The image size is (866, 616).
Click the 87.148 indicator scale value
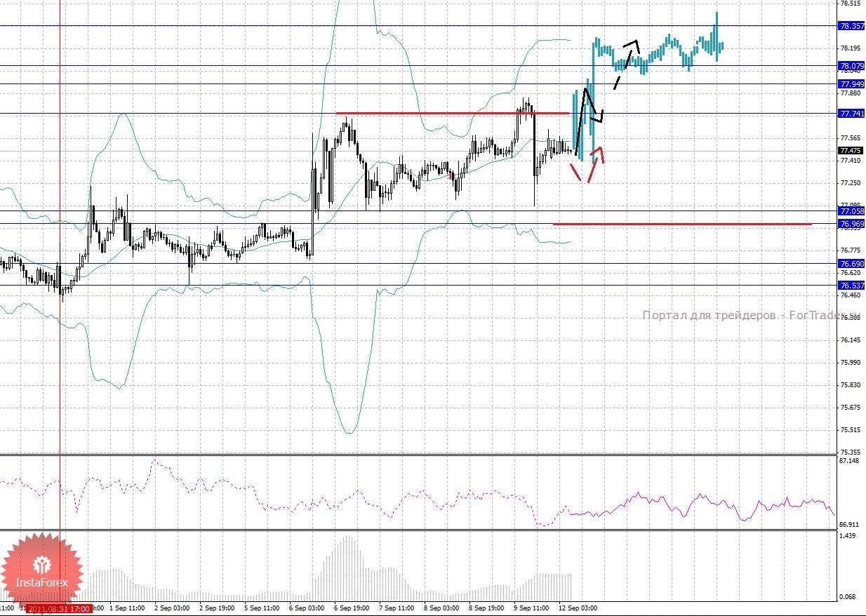click(850, 461)
